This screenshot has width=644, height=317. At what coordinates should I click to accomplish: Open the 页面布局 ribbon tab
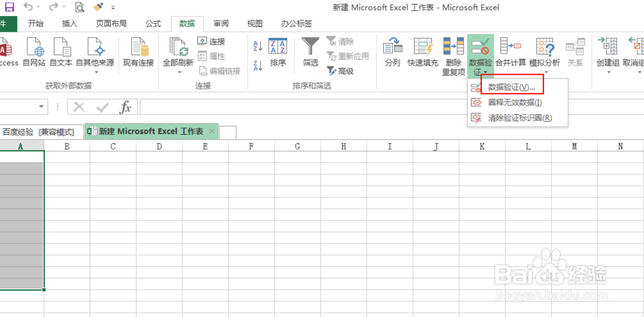point(111,24)
